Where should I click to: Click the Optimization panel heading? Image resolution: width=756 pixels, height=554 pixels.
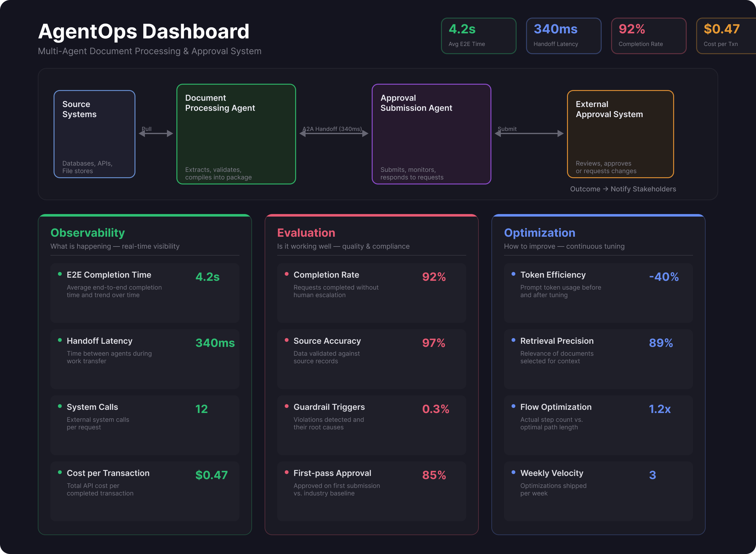coord(540,233)
